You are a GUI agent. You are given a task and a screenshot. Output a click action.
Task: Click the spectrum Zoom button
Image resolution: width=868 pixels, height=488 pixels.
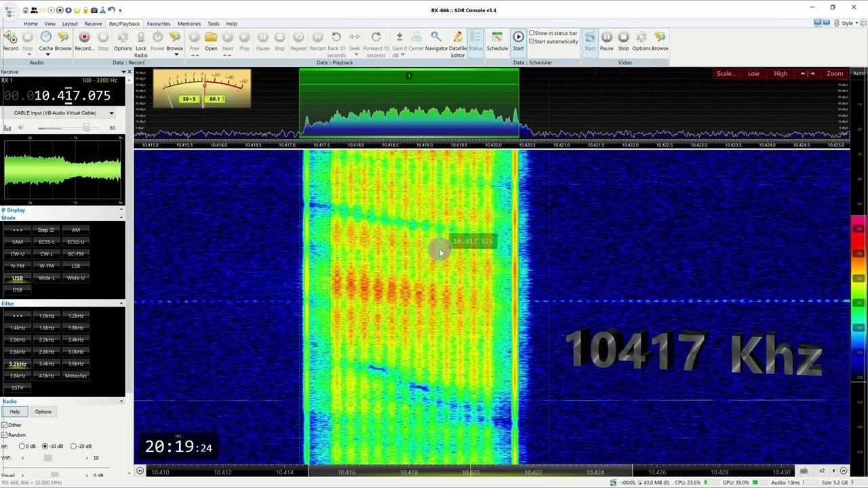point(835,73)
